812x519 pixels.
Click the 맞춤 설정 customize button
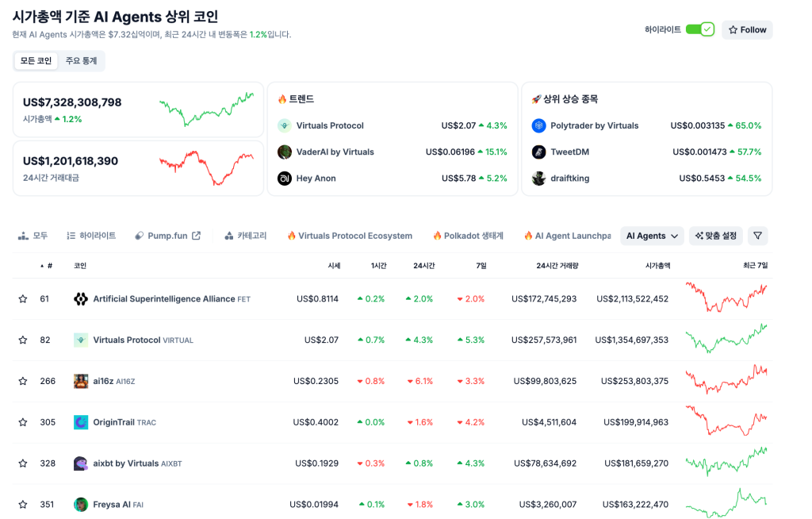716,236
